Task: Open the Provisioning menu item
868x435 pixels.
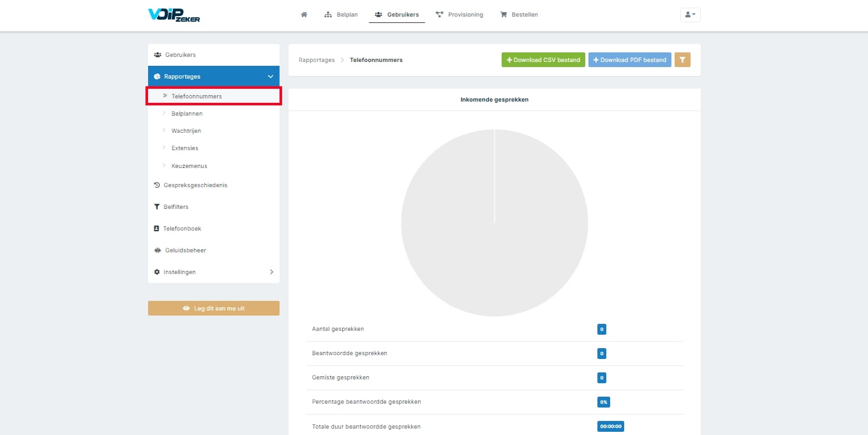Action: (x=460, y=14)
